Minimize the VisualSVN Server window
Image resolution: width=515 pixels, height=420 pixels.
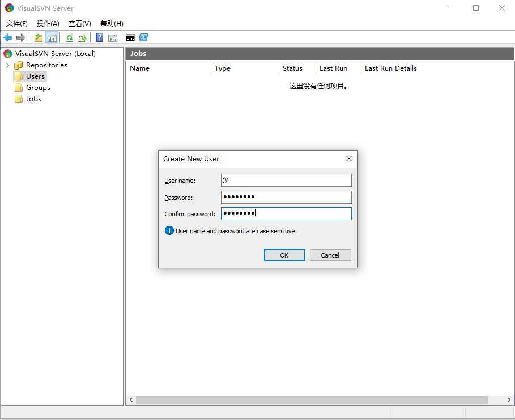click(450, 8)
